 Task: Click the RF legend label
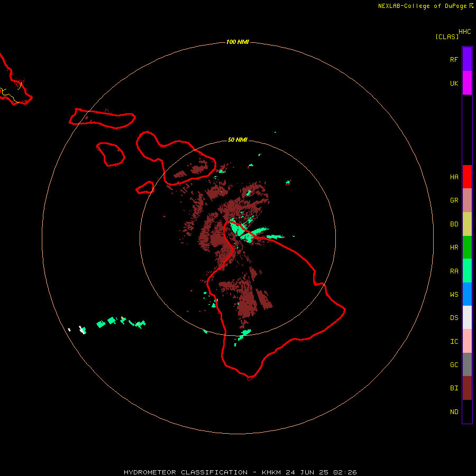[x=454, y=59]
